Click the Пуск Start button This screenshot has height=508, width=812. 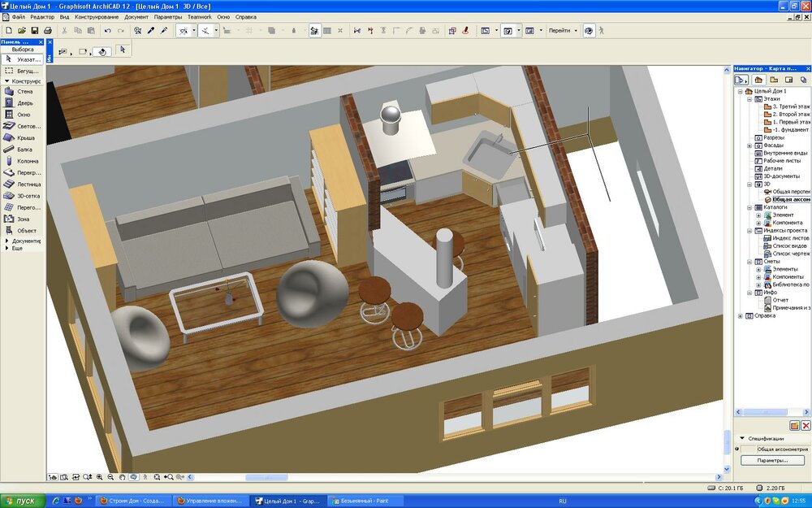(x=21, y=501)
